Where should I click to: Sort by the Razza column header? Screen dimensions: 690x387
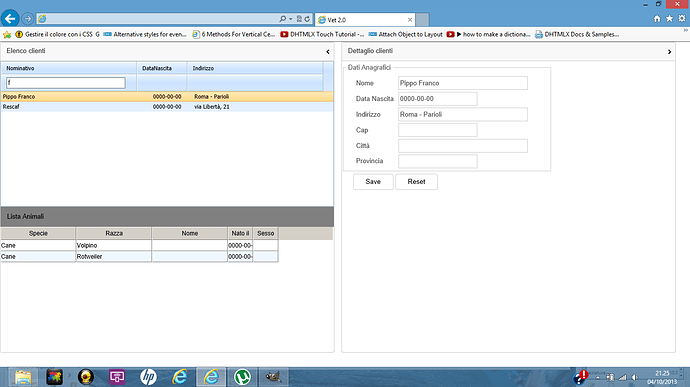(x=114, y=233)
